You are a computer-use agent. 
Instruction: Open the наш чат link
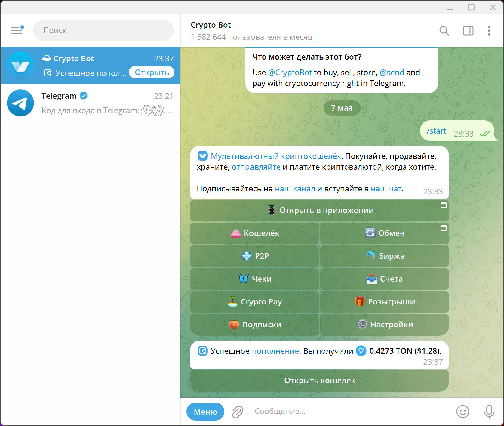click(x=386, y=189)
